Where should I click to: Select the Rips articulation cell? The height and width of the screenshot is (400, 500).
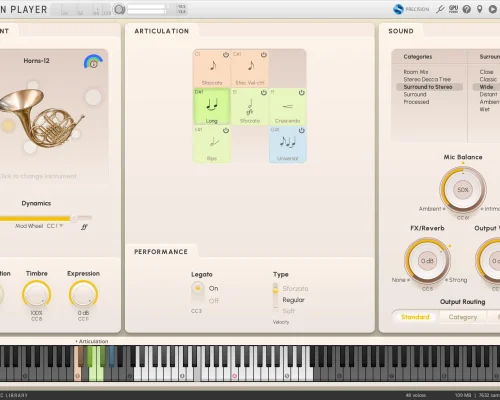click(212, 144)
